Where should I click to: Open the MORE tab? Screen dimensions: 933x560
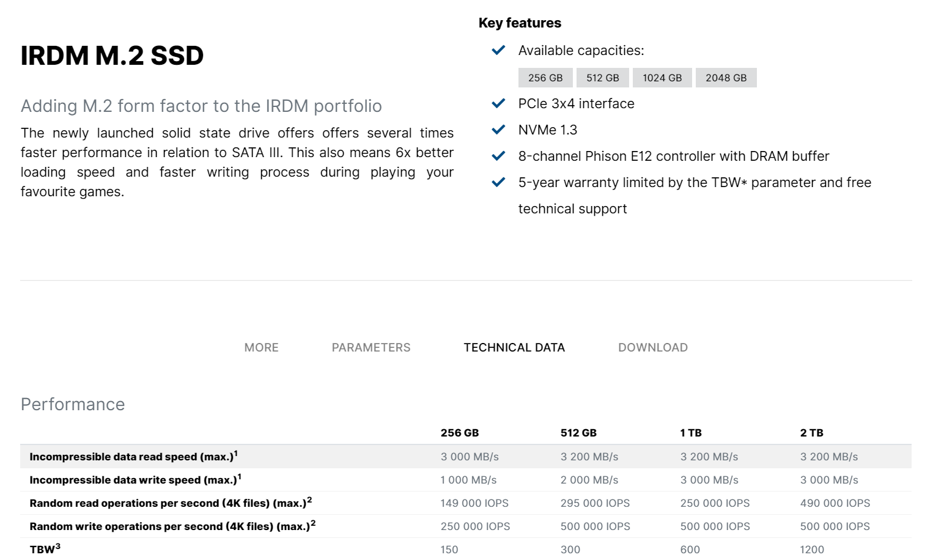(x=261, y=347)
